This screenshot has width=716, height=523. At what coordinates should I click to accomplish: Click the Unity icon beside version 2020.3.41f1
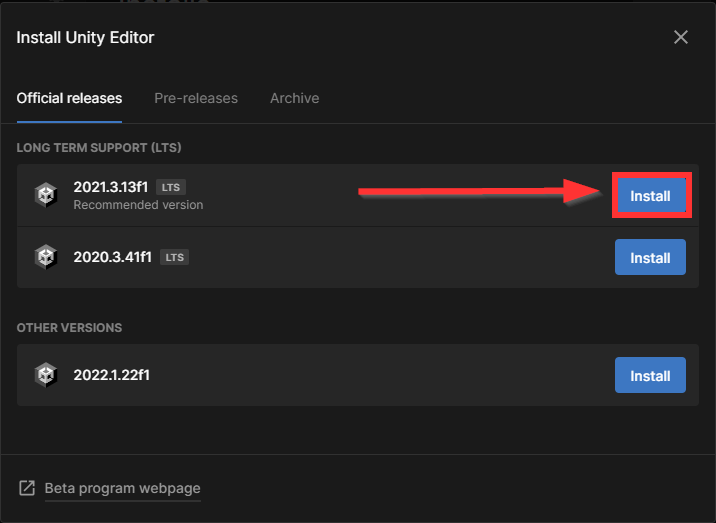point(46,257)
